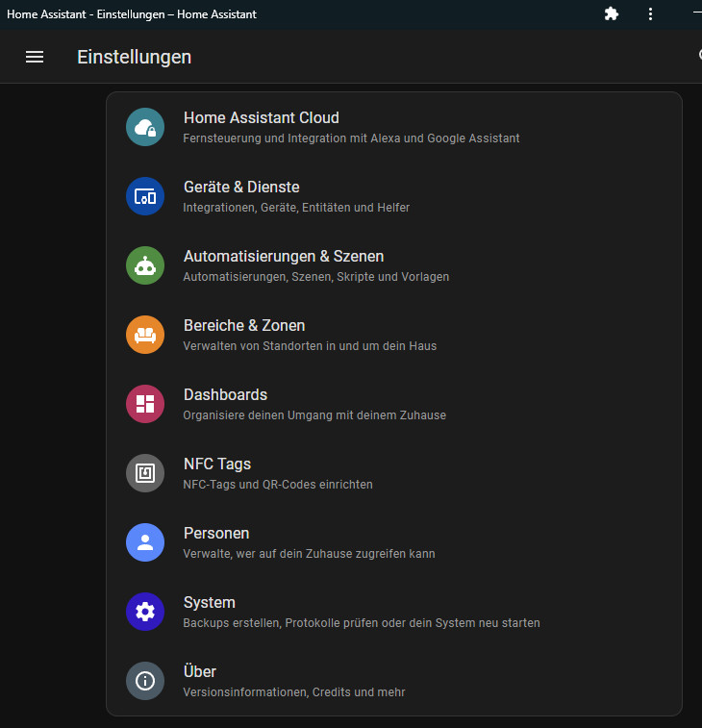
Task: Open the hamburger sidebar menu
Action: (35, 57)
